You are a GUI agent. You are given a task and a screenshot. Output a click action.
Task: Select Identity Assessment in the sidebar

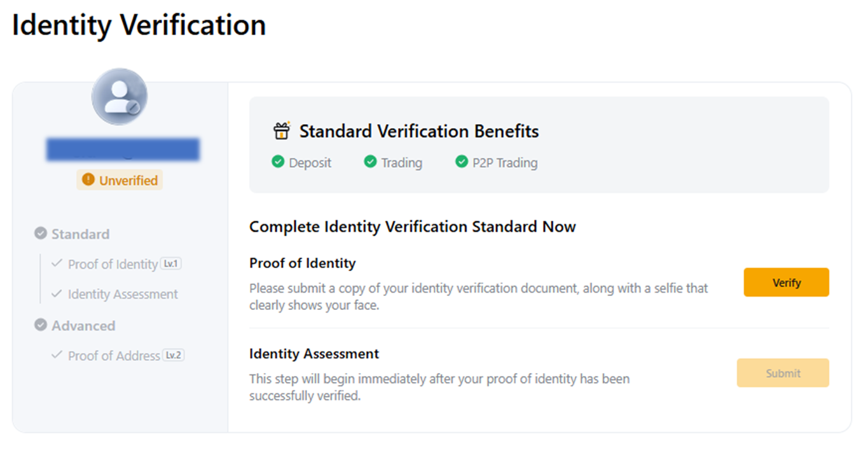[x=123, y=294]
